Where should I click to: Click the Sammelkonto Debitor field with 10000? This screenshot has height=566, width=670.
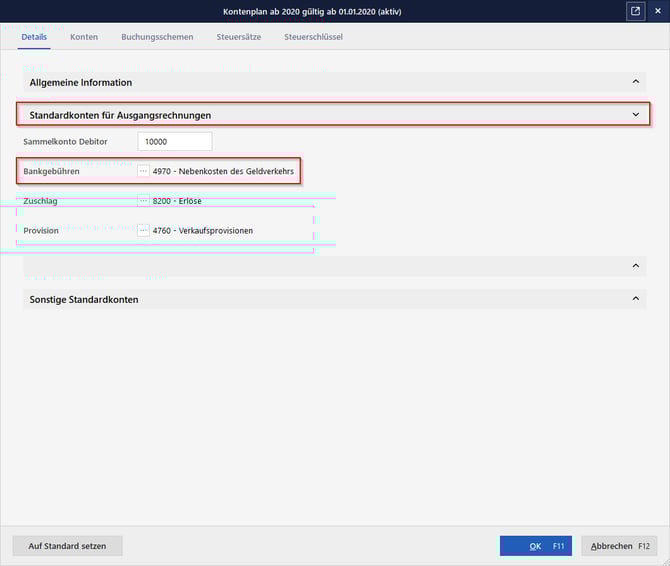175,141
